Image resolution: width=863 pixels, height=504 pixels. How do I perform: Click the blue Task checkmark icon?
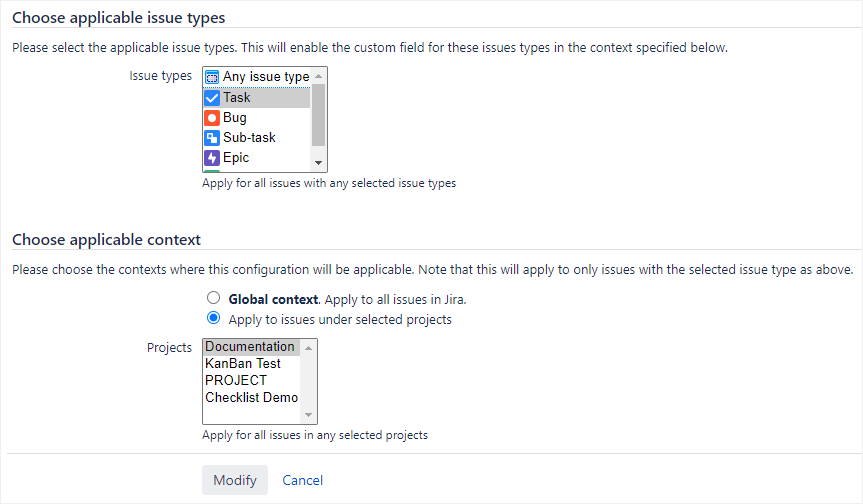(x=212, y=97)
